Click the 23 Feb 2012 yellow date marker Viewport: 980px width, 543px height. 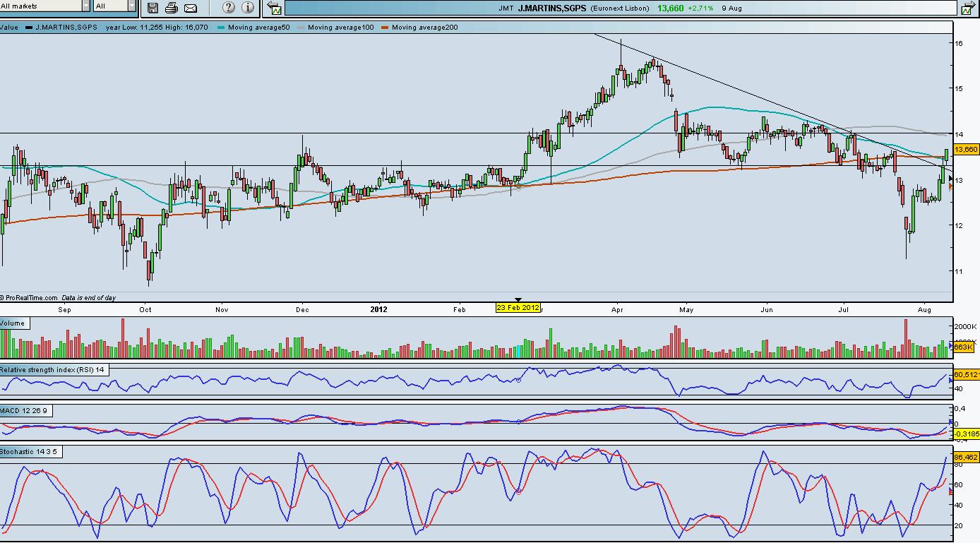coord(518,307)
